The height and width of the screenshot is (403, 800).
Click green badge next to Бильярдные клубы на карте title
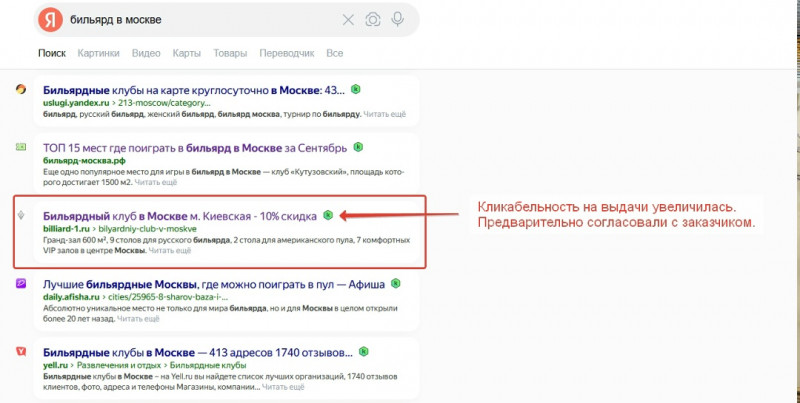tap(356, 89)
